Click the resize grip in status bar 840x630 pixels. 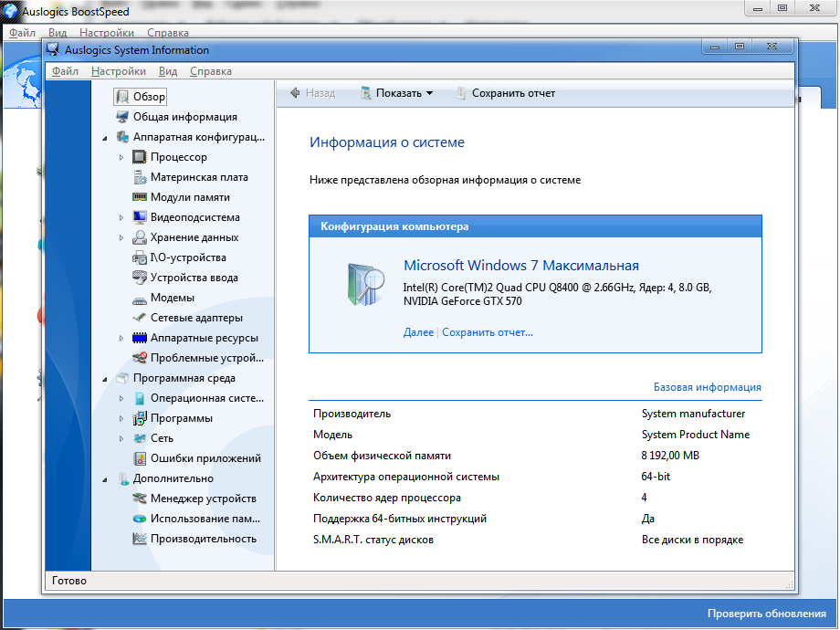789,585
